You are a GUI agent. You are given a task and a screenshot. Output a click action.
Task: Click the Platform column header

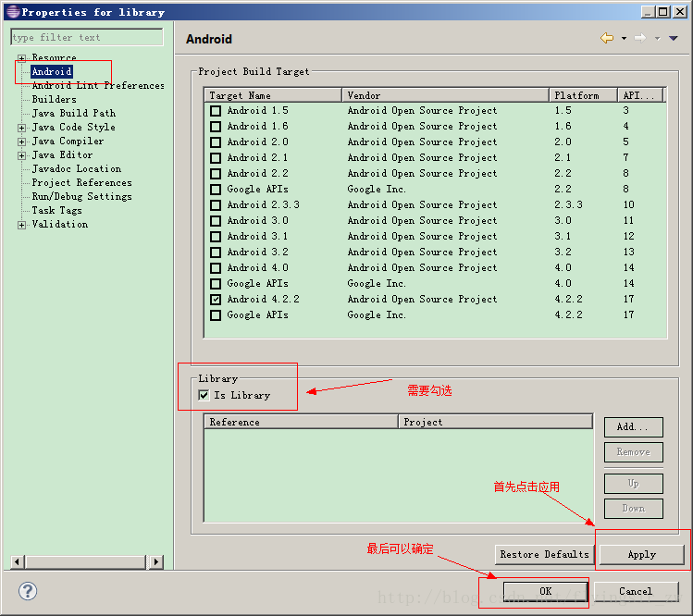point(584,95)
